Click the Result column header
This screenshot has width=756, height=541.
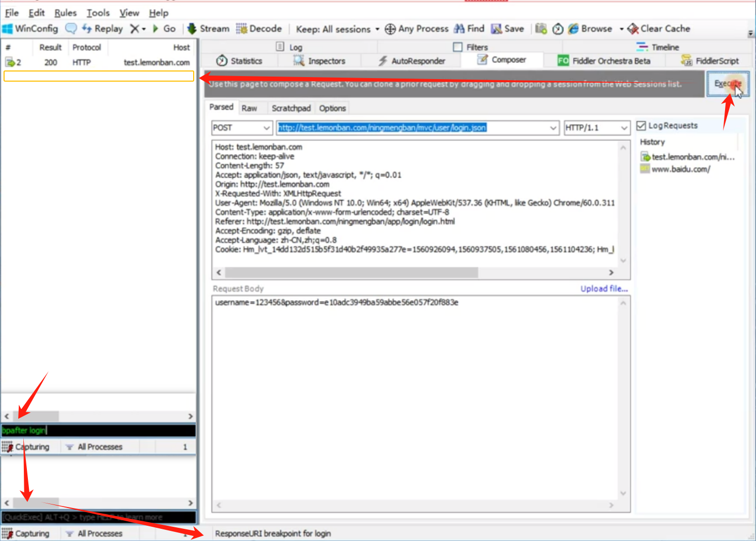point(50,47)
